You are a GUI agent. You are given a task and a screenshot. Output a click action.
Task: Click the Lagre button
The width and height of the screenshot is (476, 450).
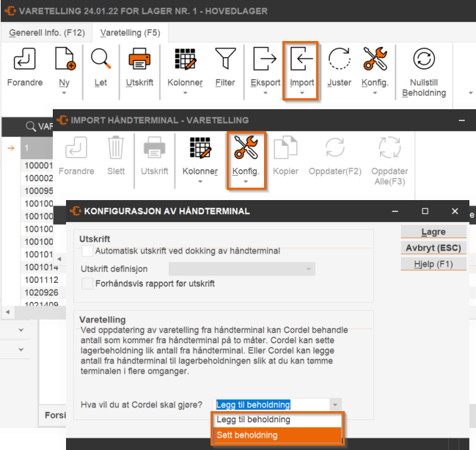(x=433, y=232)
